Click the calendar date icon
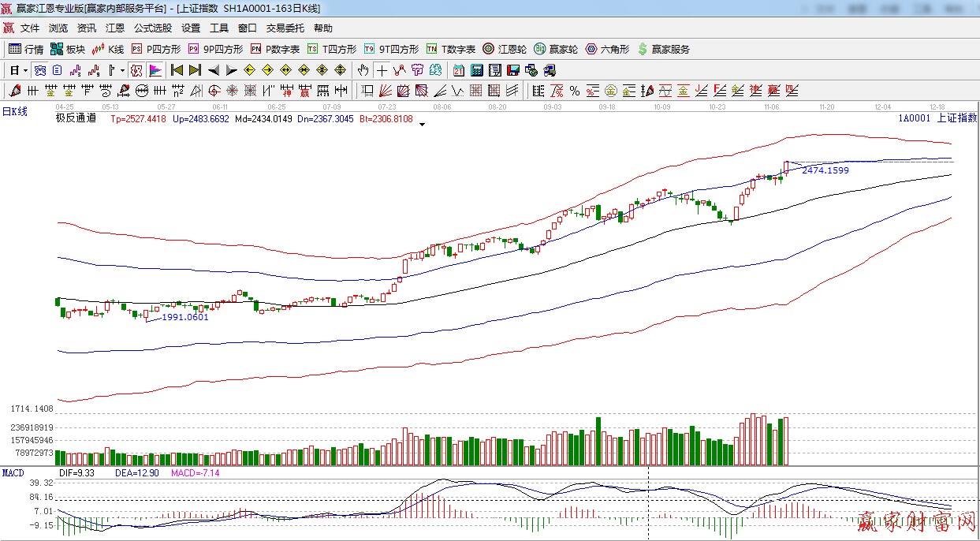The width and height of the screenshot is (980, 541). 458,70
